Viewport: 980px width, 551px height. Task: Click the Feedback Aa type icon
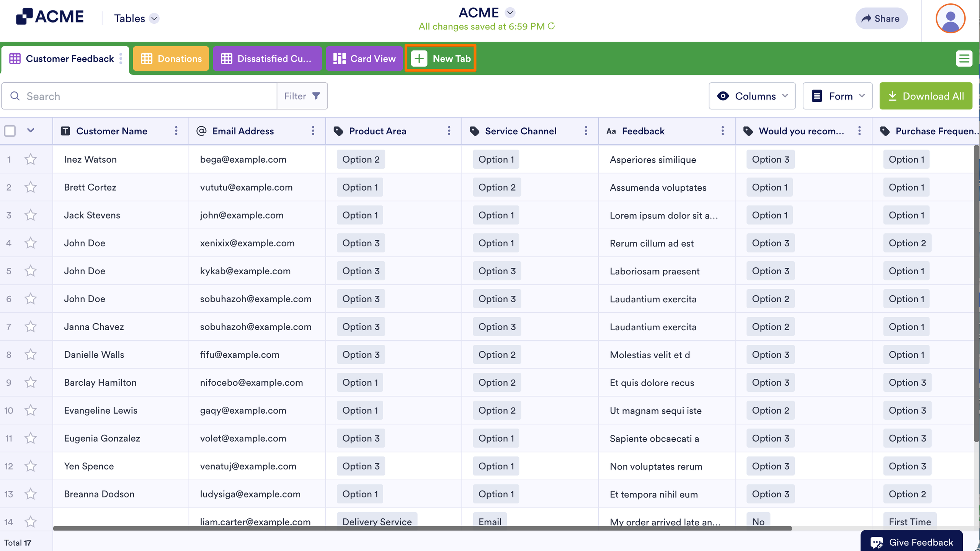pyautogui.click(x=611, y=131)
